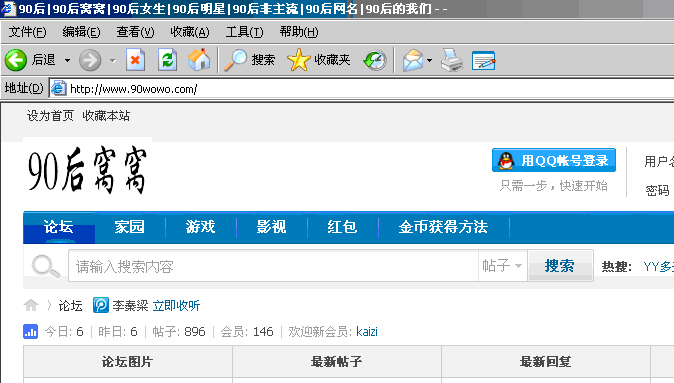
Task: Click the 用QQ帐号登录 button
Action: 554,160
